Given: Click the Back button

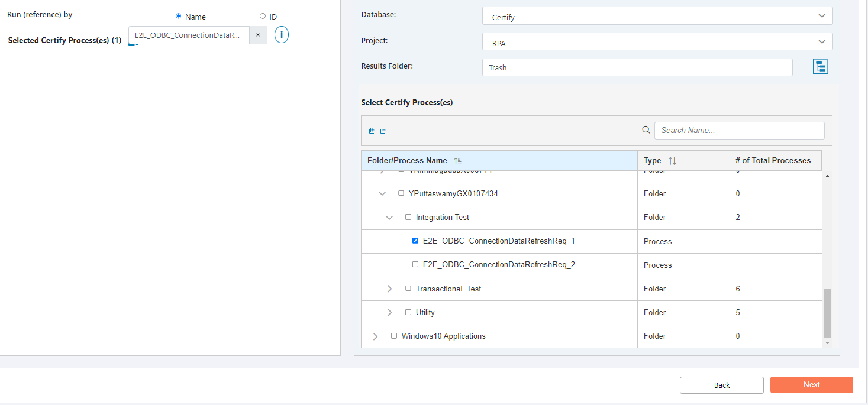Looking at the screenshot, I should coord(721,385).
